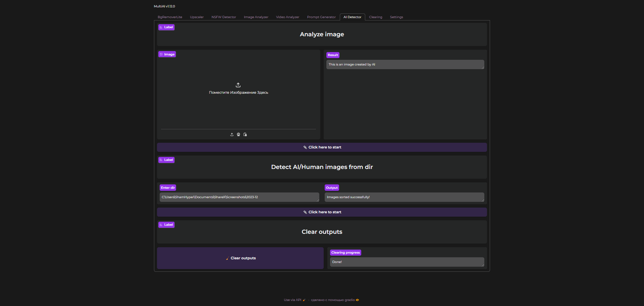Click the resize handle of the Clearing progress box
The image size is (644, 306).
pyautogui.click(x=483, y=265)
